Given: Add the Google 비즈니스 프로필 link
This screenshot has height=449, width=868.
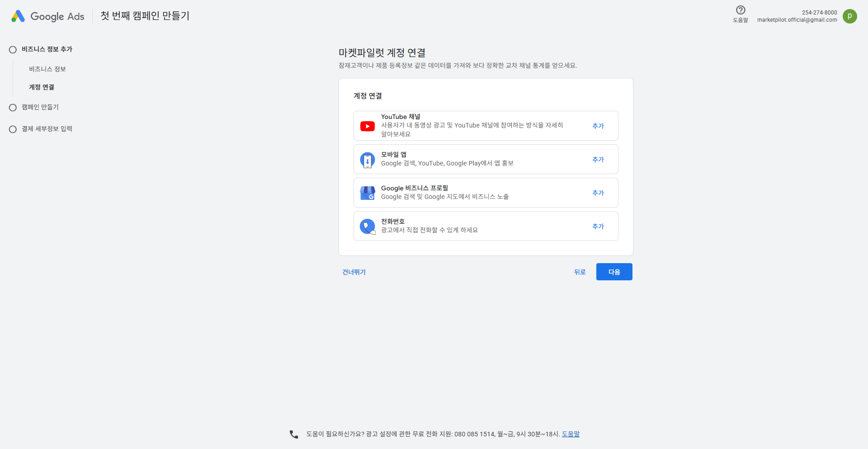Looking at the screenshot, I should coord(598,193).
